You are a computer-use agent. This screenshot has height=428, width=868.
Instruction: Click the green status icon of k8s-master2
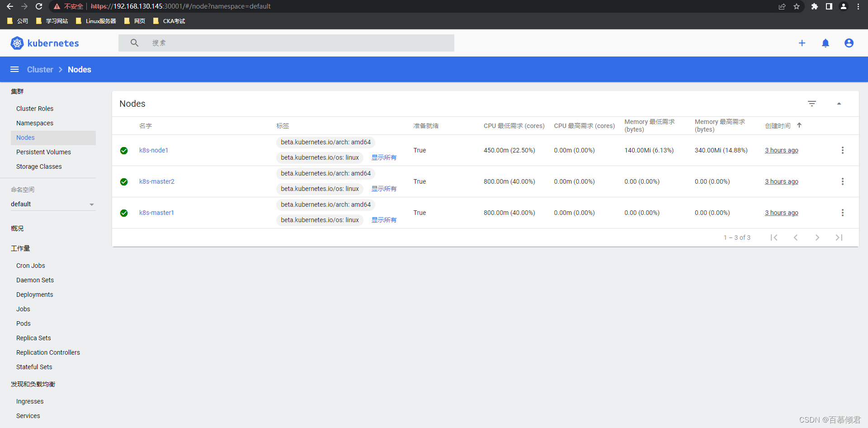coord(124,182)
